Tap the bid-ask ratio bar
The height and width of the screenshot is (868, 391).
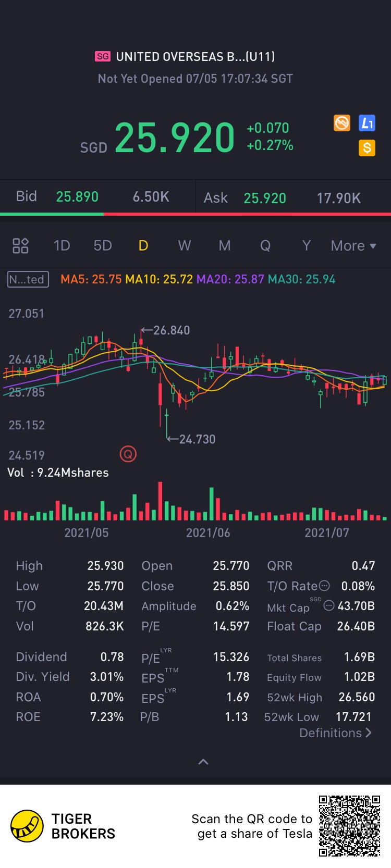tap(195, 214)
